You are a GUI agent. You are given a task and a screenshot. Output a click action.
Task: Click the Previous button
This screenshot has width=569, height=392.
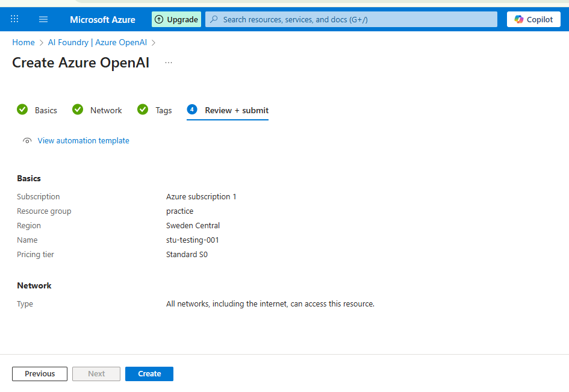[40, 374]
